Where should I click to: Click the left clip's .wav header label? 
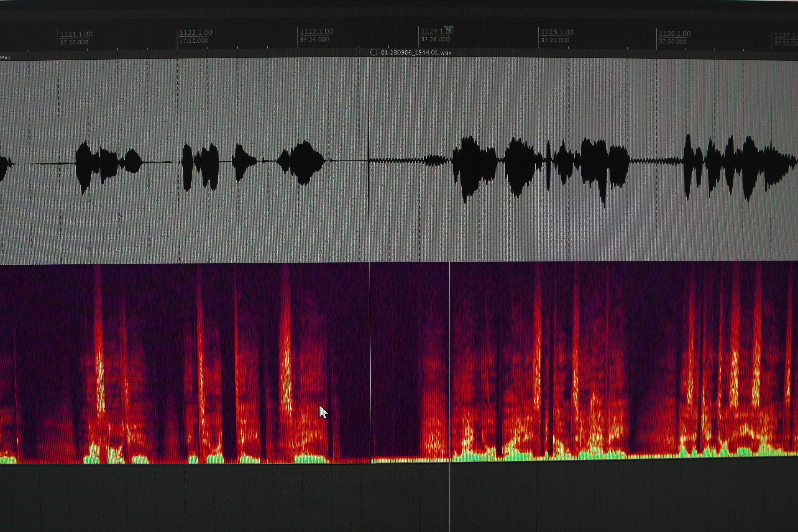5,57
